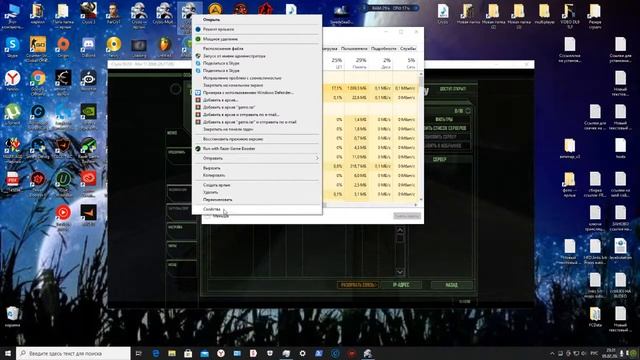
Task: Open the uTorrent desktop shortcut
Action: [x=12, y=113]
